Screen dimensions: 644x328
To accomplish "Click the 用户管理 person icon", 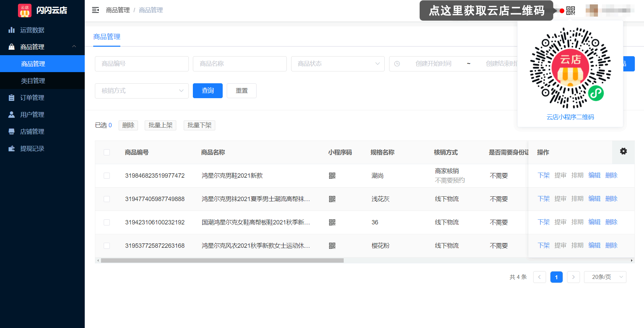I will tap(12, 115).
